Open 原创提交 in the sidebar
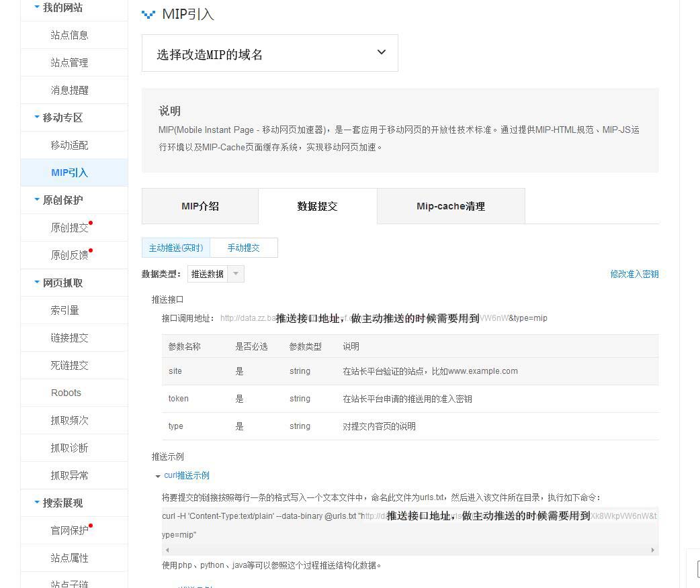 69,228
